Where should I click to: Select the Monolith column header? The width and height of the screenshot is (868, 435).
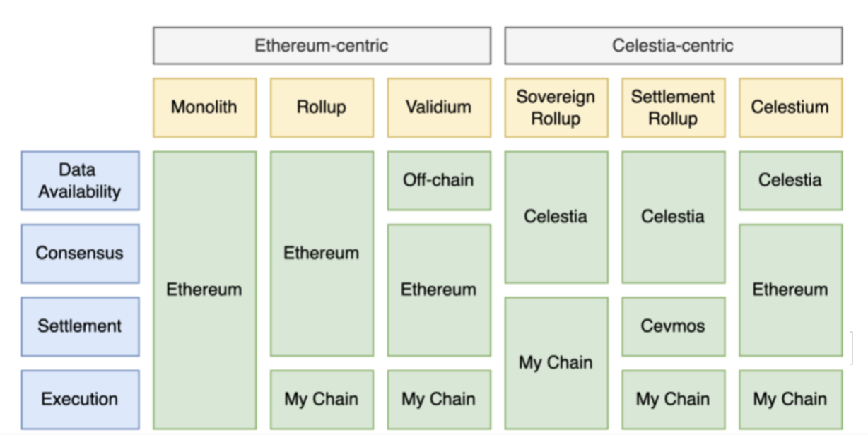click(204, 107)
